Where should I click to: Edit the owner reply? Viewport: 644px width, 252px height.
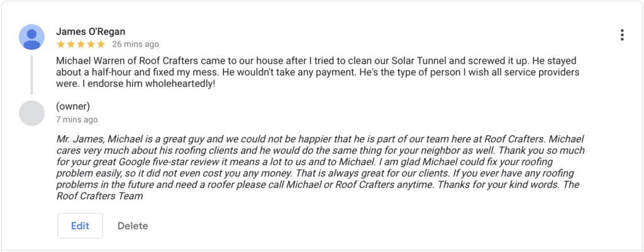point(80,226)
